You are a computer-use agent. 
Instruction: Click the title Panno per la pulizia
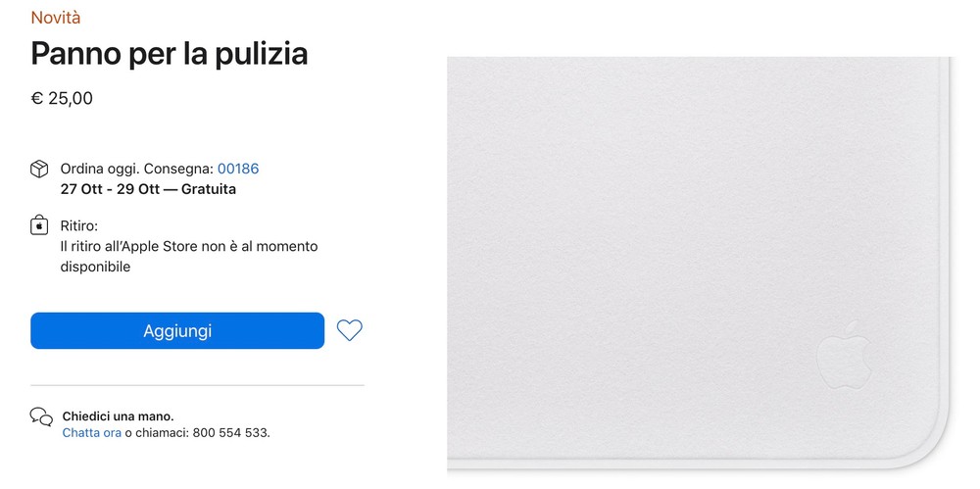pos(170,54)
